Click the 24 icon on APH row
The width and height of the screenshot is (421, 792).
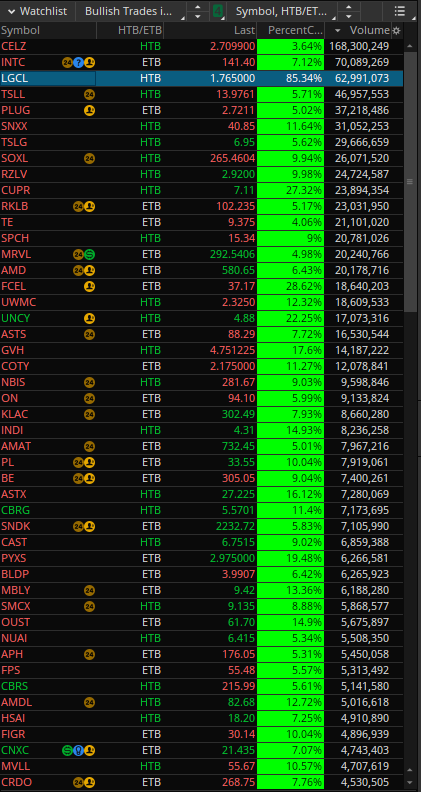click(89, 654)
